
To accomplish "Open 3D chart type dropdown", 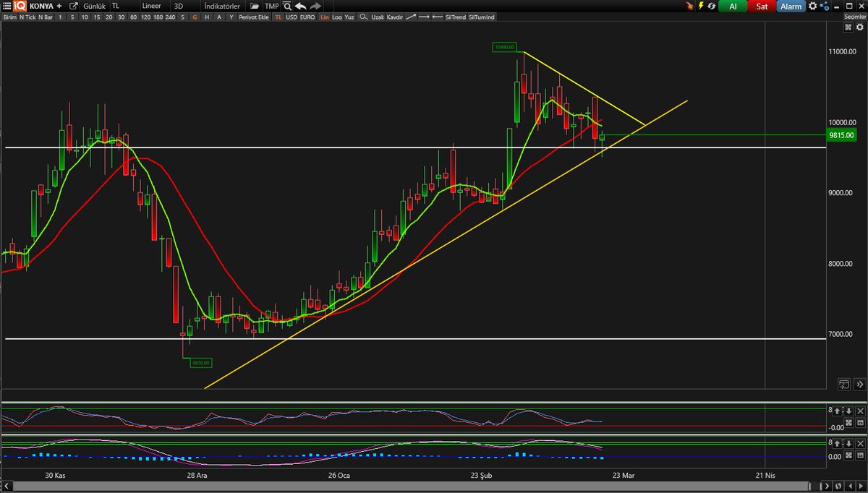I will coord(187,6).
